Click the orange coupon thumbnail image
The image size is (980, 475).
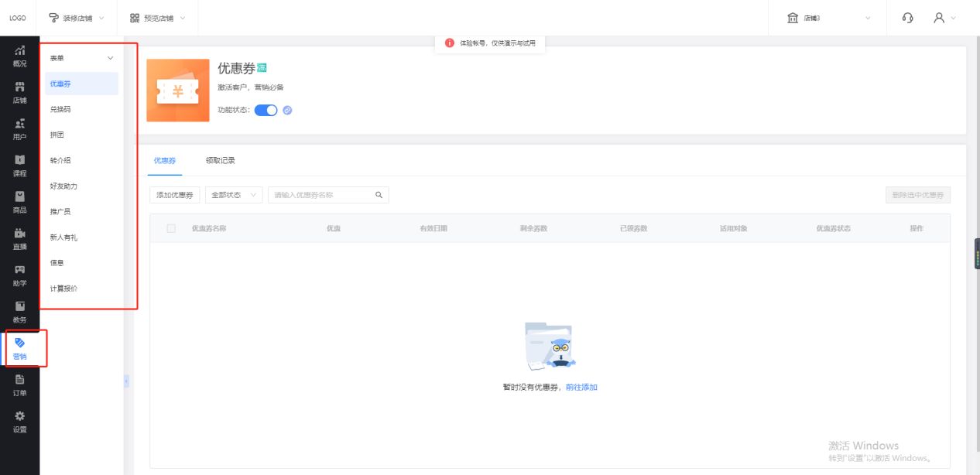[x=178, y=91]
